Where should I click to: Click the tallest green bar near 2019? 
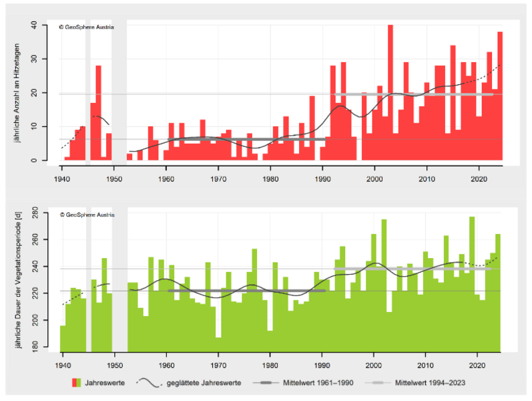click(x=472, y=281)
